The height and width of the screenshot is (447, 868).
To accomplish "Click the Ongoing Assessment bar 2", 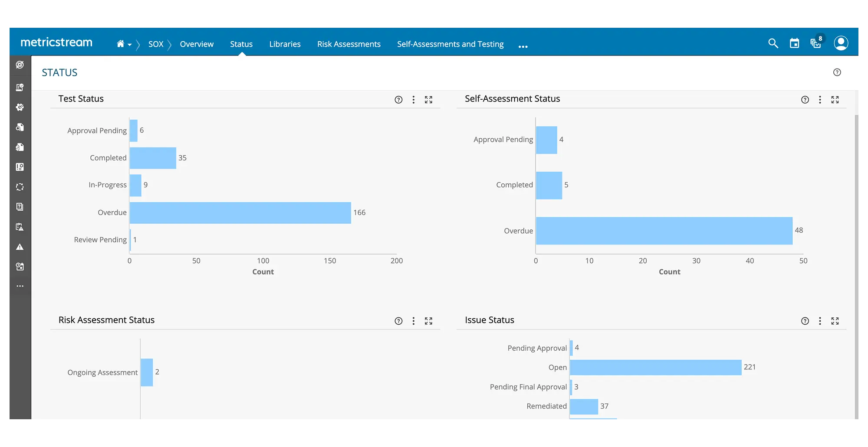I will point(147,372).
